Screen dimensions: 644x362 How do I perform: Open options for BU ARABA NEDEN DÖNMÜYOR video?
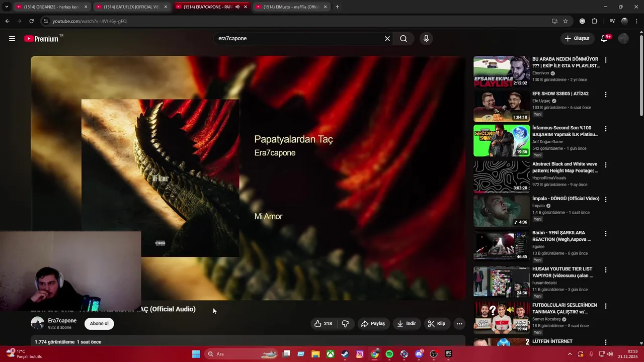click(606, 60)
